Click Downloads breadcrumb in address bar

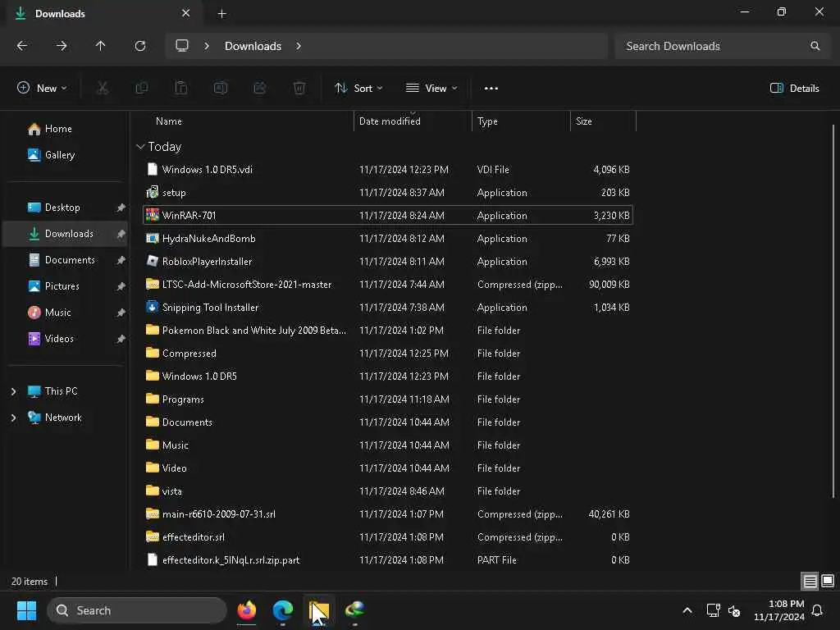pyautogui.click(x=253, y=46)
